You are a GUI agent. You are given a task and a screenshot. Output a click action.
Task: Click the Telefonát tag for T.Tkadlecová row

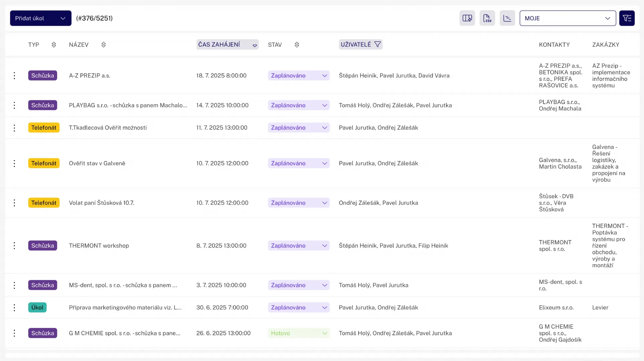click(44, 128)
